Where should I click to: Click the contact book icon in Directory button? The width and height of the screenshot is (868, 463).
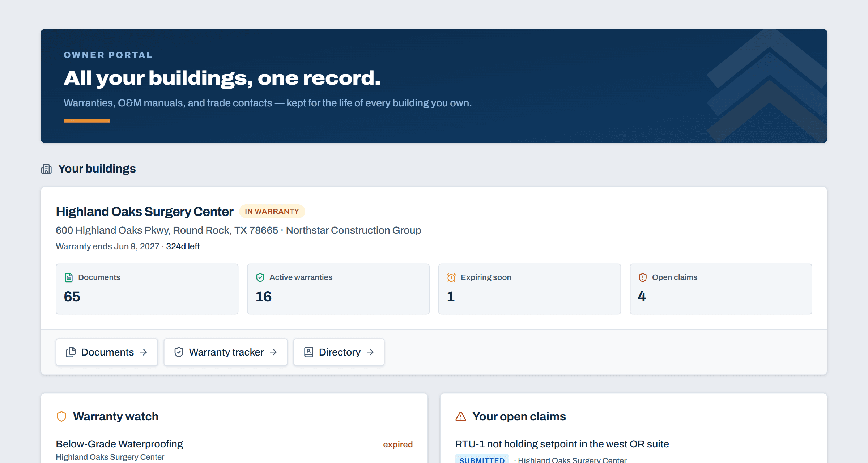pyautogui.click(x=309, y=352)
